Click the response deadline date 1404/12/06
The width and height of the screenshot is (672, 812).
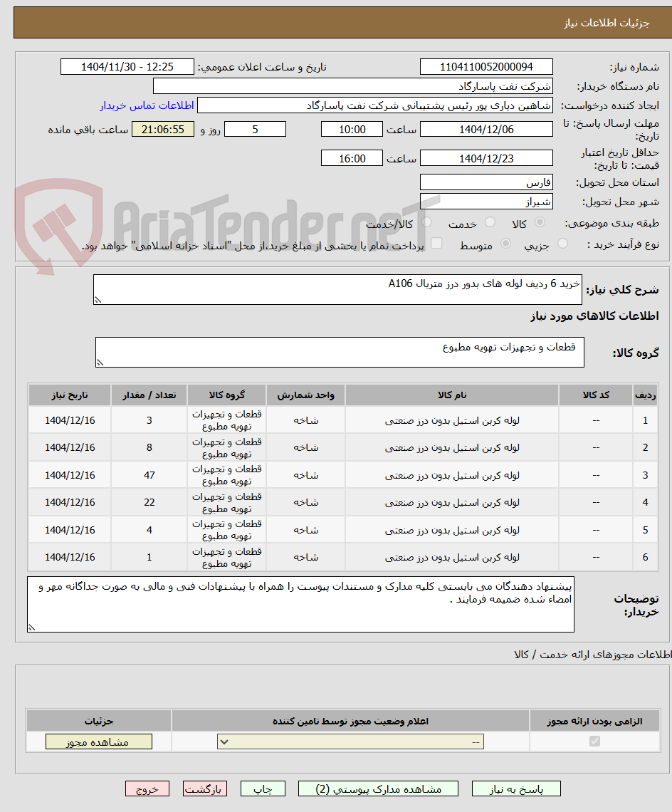486,129
